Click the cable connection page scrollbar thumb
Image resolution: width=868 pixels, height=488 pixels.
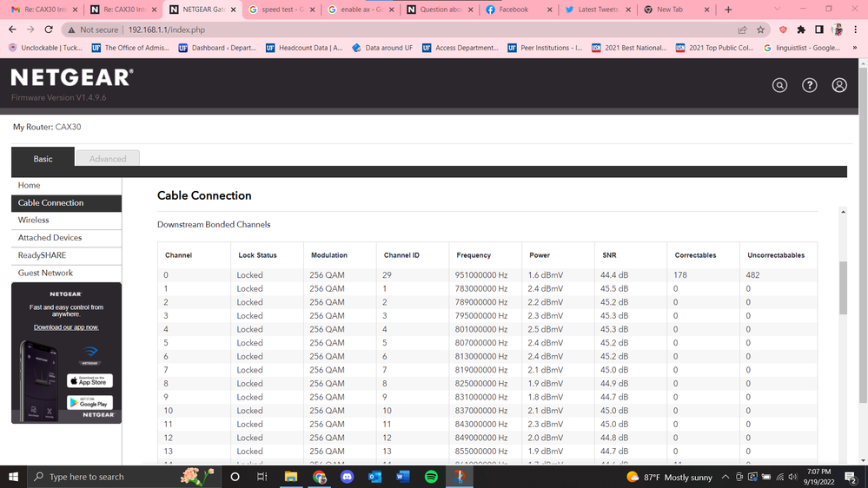pyautogui.click(x=843, y=287)
